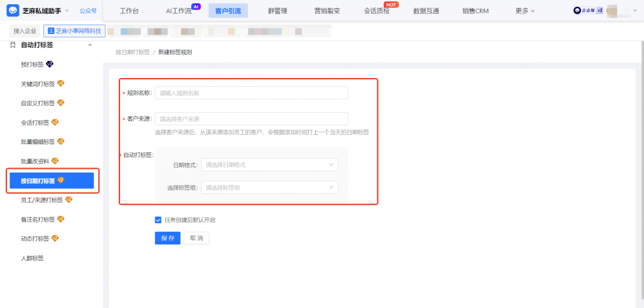Click the v3 badge beside 预打标签
The width and height of the screenshot is (644, 308).
(50, 64)
